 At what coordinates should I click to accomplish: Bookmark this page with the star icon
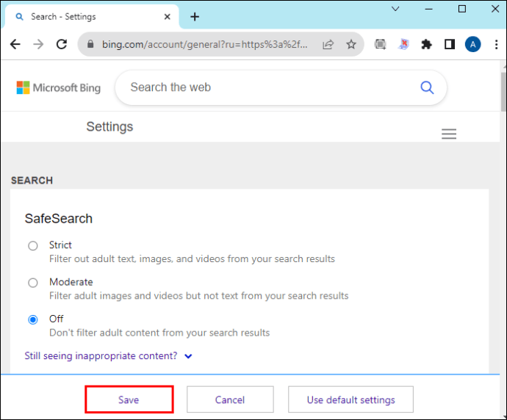(x=351, y=44)
